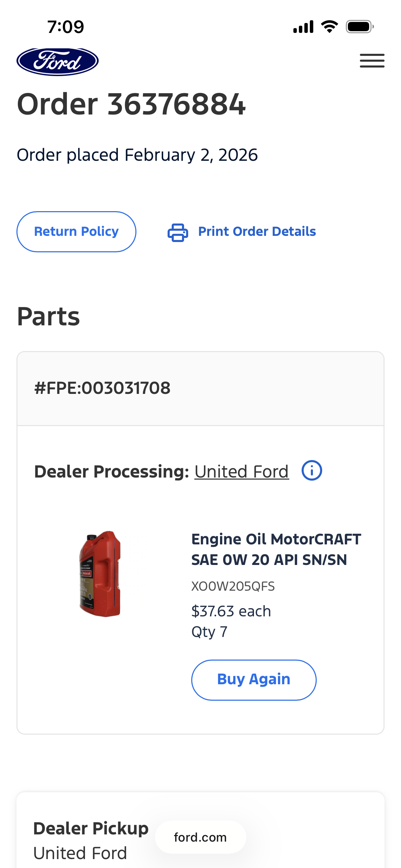Tap the 7:09 clock in status bar
The image size is (401, 868).
pyautogui.click(x=65, y=27)
